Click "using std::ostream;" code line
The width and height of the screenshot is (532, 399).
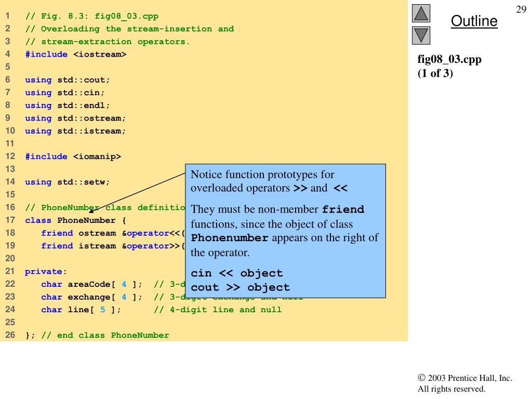pyautogui.click(x=75, y=118)
